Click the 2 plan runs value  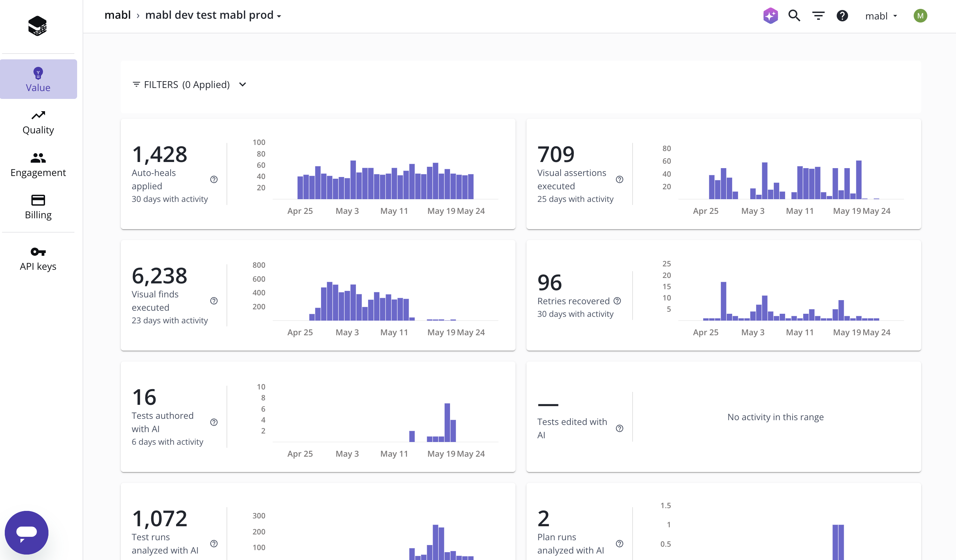tap(543, 518)
